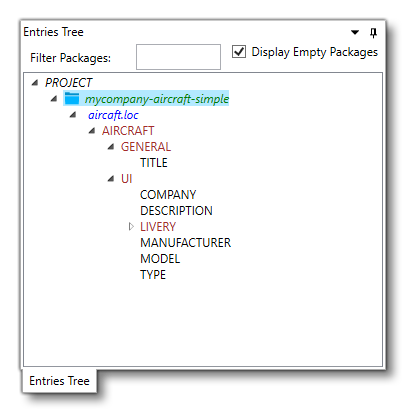Select the MODEL entry

[x=160, y=259]
